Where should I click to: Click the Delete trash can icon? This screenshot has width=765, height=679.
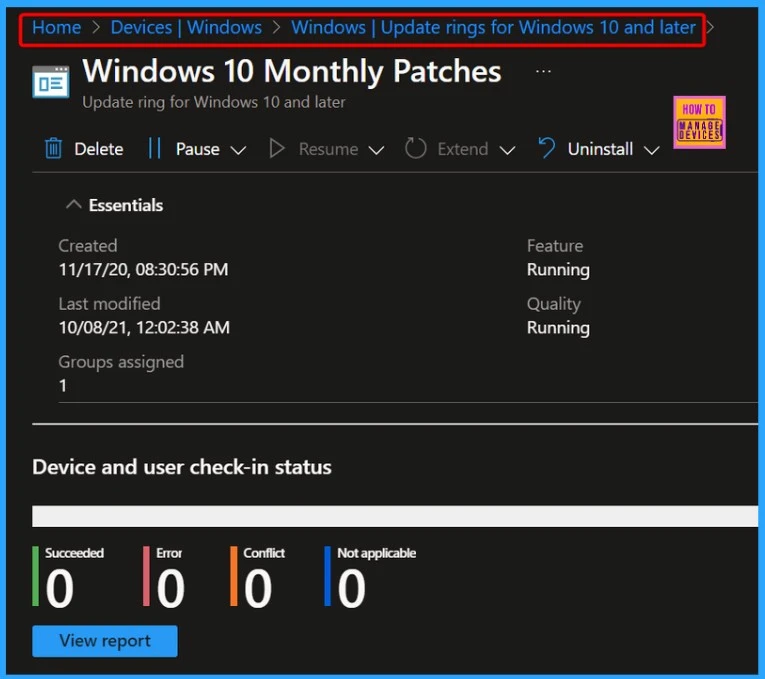[53, 148]
